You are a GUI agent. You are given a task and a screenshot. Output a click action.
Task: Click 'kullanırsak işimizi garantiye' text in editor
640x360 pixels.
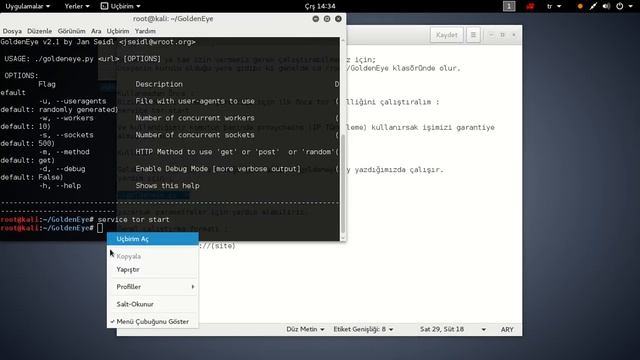[433, 127]
